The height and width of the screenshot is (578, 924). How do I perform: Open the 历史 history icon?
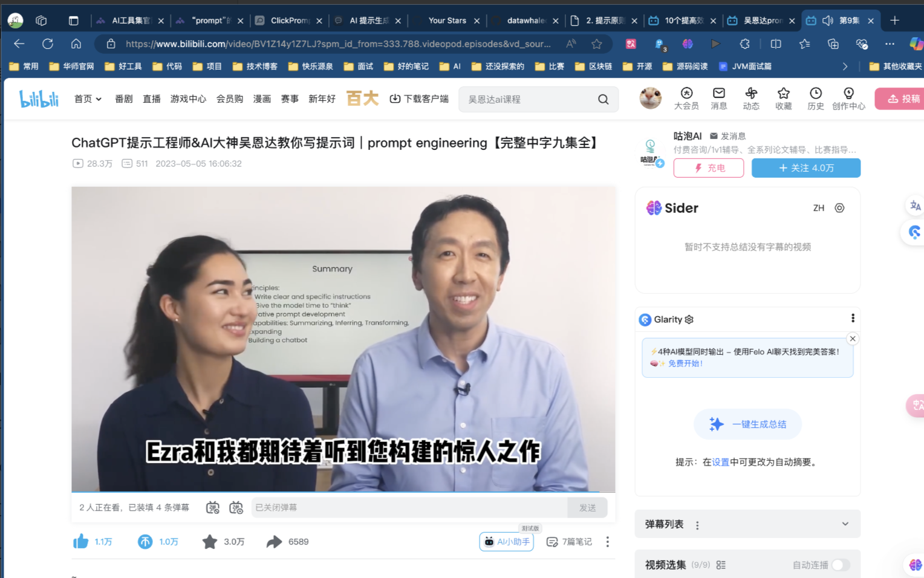point(815,98)
